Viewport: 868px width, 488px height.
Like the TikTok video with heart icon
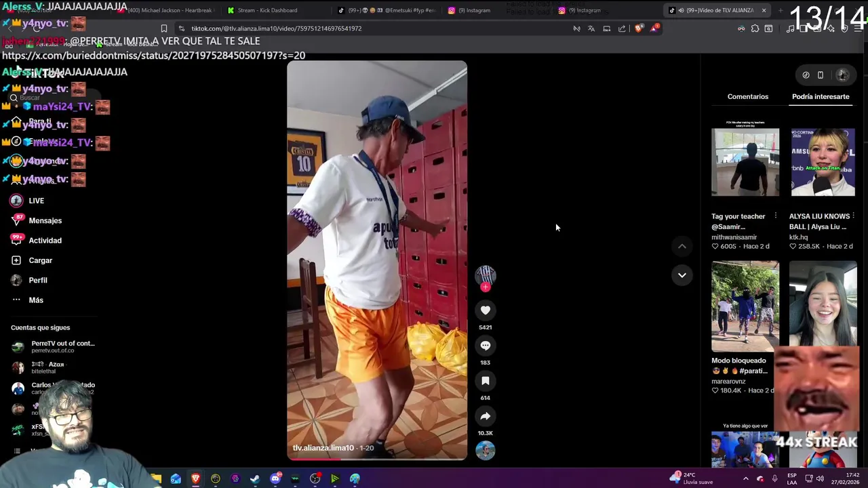click(x=485, y=310)
